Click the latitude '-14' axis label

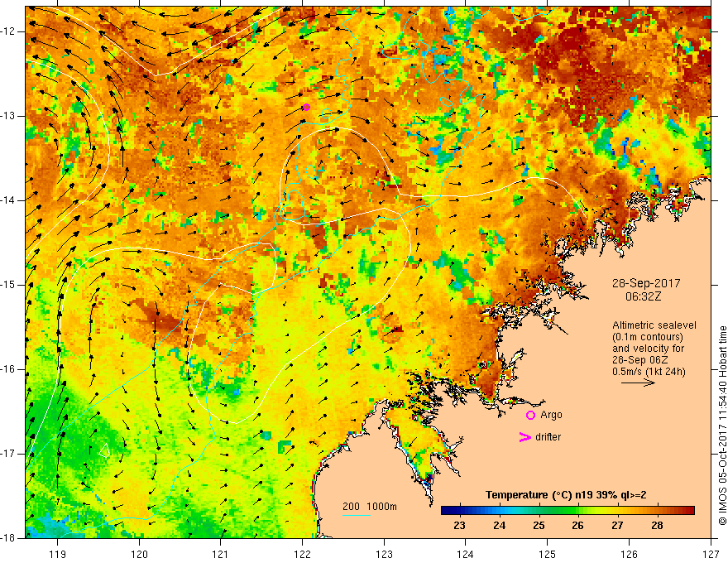point(9,200)
